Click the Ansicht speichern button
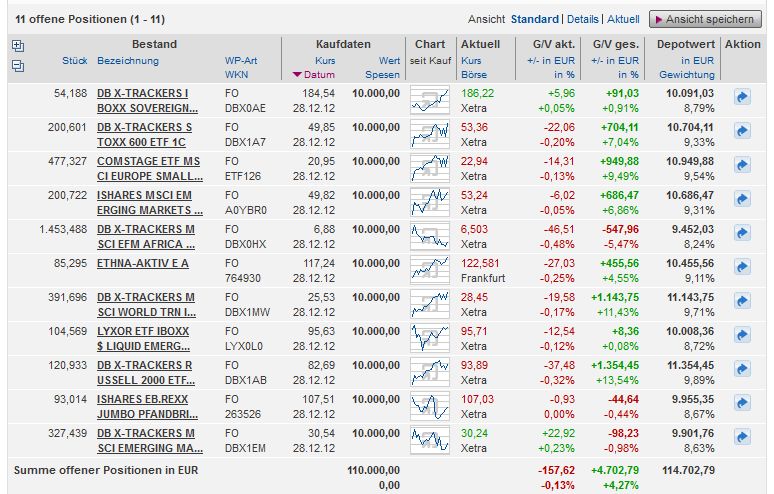This screenshot has height=494, width=774. 704,19
